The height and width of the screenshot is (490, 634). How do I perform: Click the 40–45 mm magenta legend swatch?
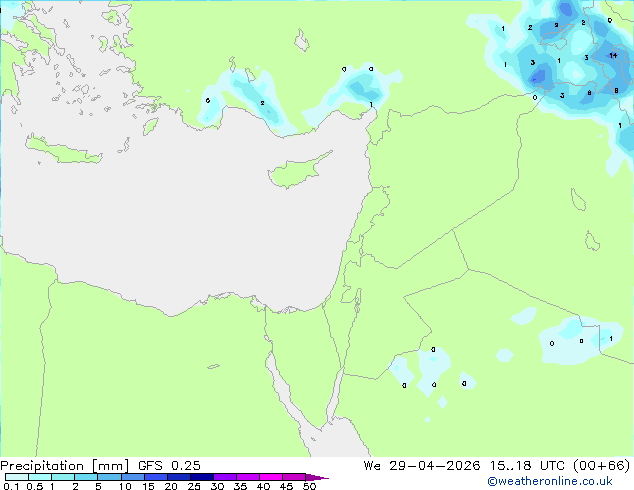point(271,477)
